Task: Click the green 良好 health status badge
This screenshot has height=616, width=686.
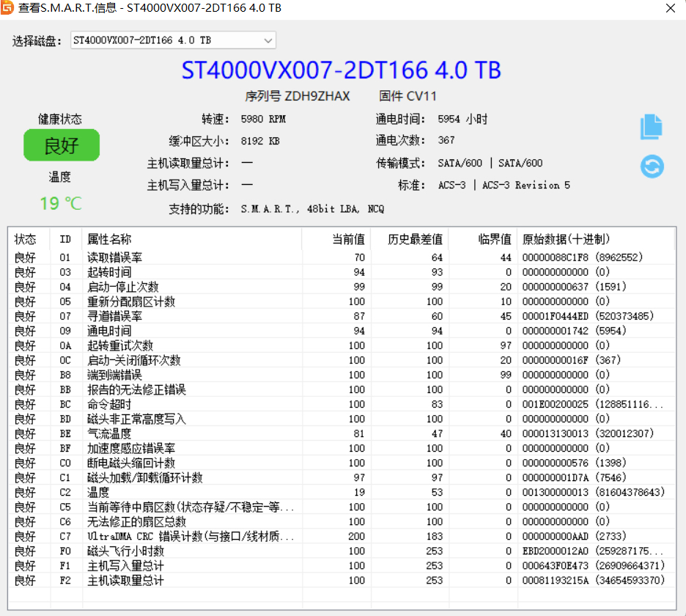Action: coord(62,145)
